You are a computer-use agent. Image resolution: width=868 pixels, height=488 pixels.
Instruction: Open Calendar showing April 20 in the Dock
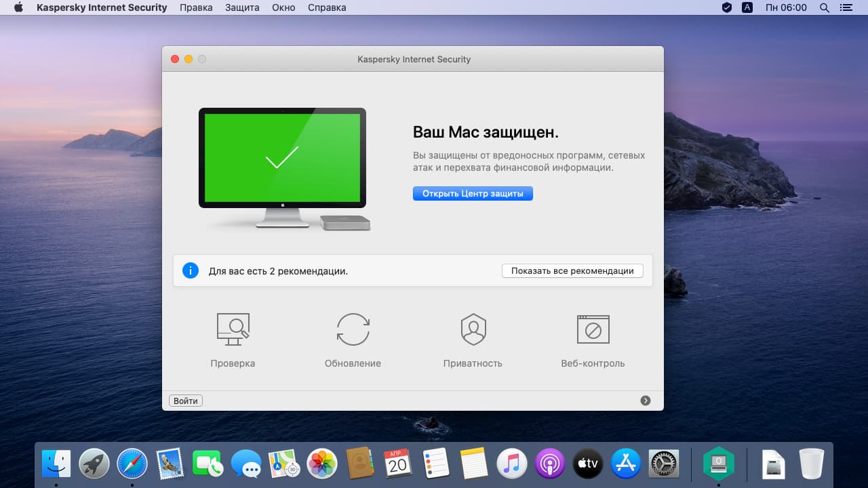(x=397, y=464)
